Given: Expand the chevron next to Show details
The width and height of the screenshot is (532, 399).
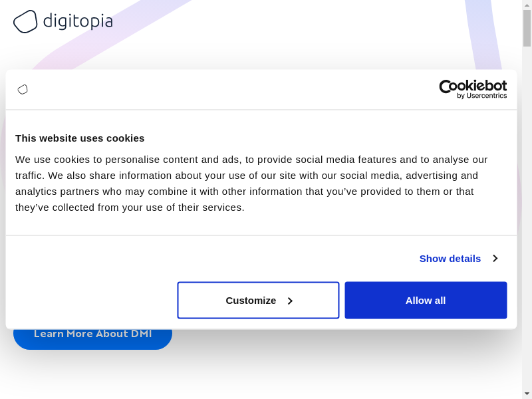Looking at the screenshot, I should (495, 258).
